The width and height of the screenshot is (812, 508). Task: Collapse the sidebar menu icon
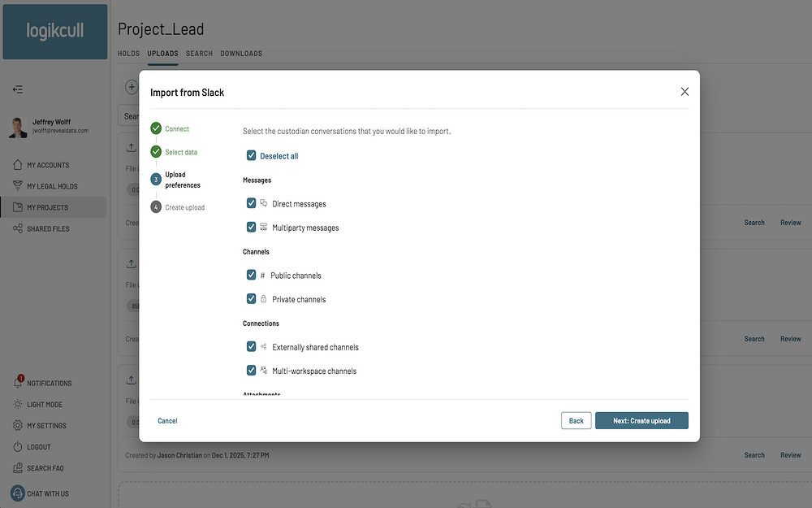(x=18, y=89)
